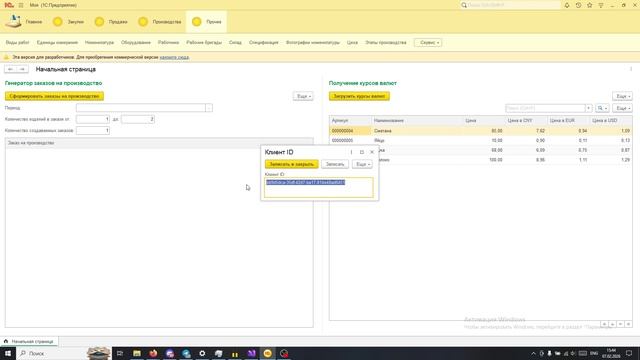Open Склад link
Viewport: 640px width, 360px height.
point(235,42)
